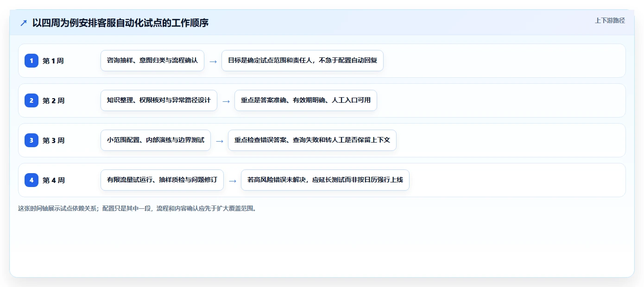
Task: Click the step 2 number badge
Action: pos(32,100)
